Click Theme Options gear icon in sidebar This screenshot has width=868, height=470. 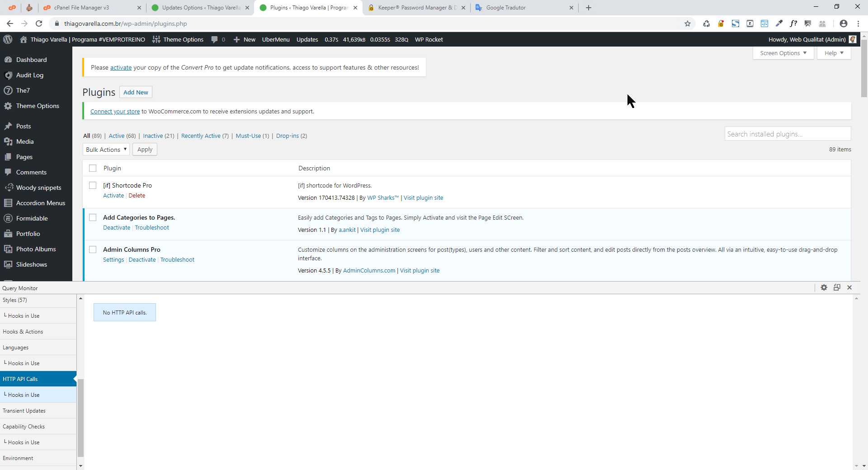[x=8, y=106]
